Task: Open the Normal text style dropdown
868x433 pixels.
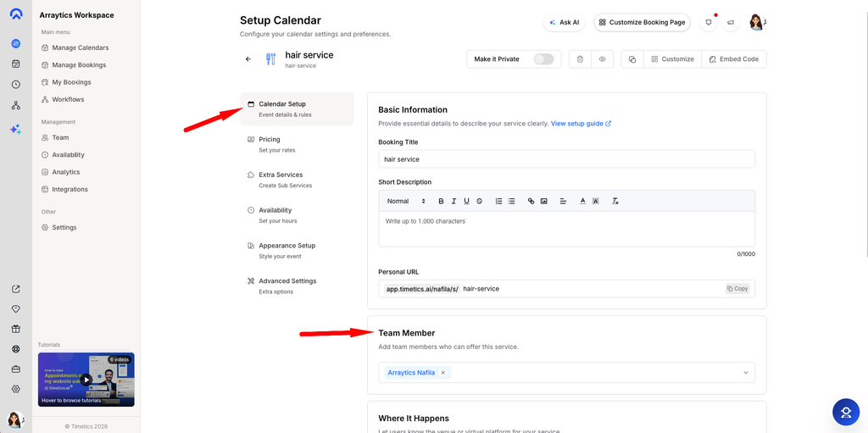Action: click(x=406, y=201)
